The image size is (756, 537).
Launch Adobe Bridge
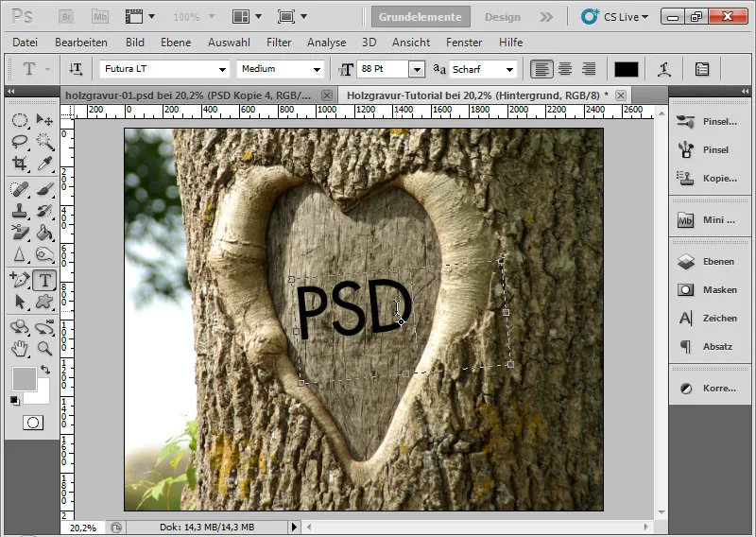tap(66, 17)
